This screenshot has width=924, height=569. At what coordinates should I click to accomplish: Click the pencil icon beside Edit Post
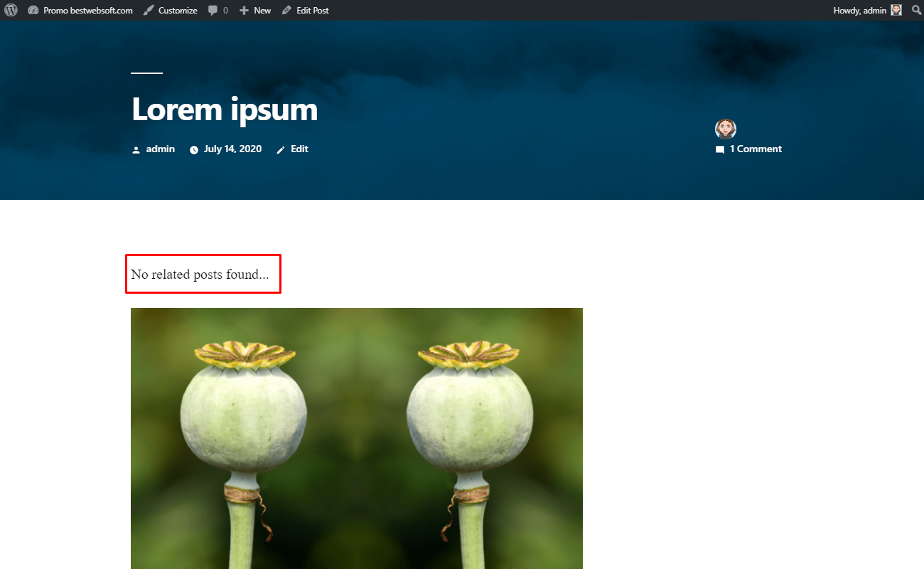point(286,10)
